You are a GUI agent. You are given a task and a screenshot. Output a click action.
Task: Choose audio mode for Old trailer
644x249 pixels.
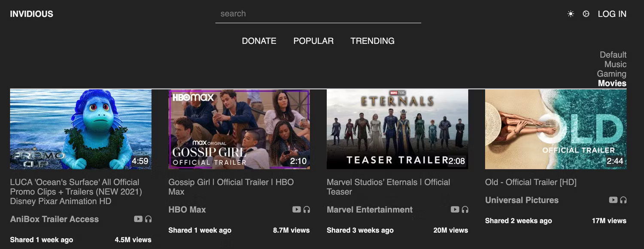pos(623,200)
